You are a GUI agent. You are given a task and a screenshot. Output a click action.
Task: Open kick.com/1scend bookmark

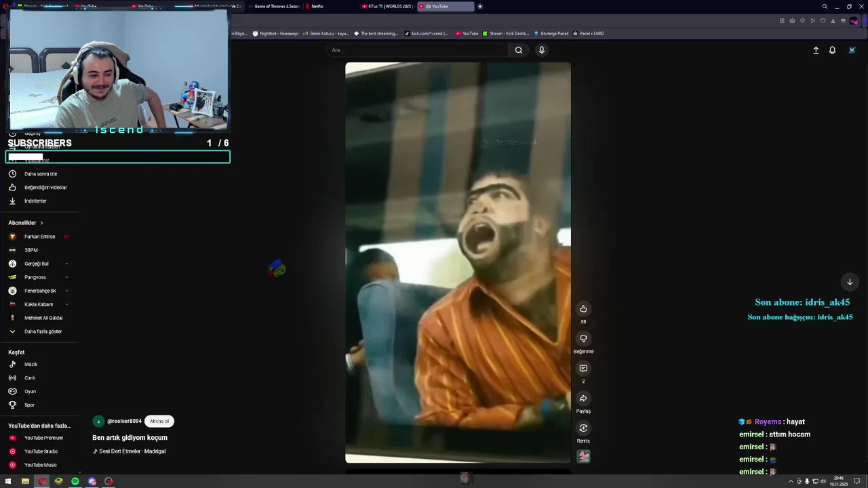[x=426, y=33]
